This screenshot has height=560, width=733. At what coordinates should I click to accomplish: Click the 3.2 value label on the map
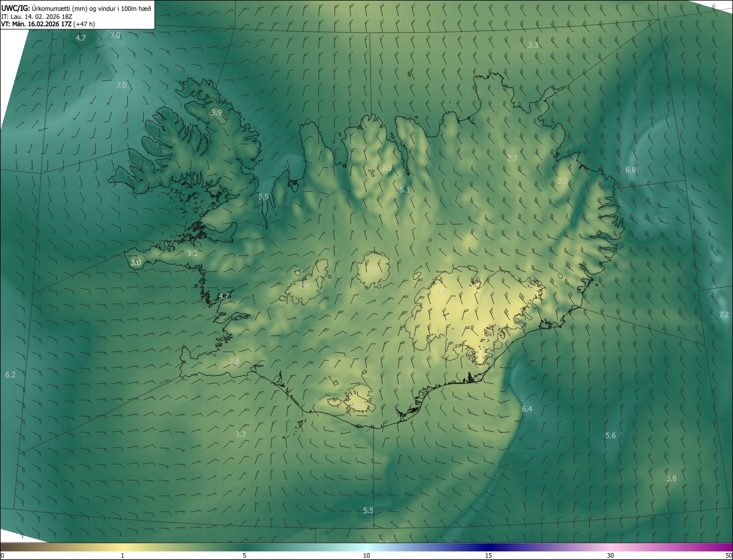pyautogui.click(x=192, y=253)
